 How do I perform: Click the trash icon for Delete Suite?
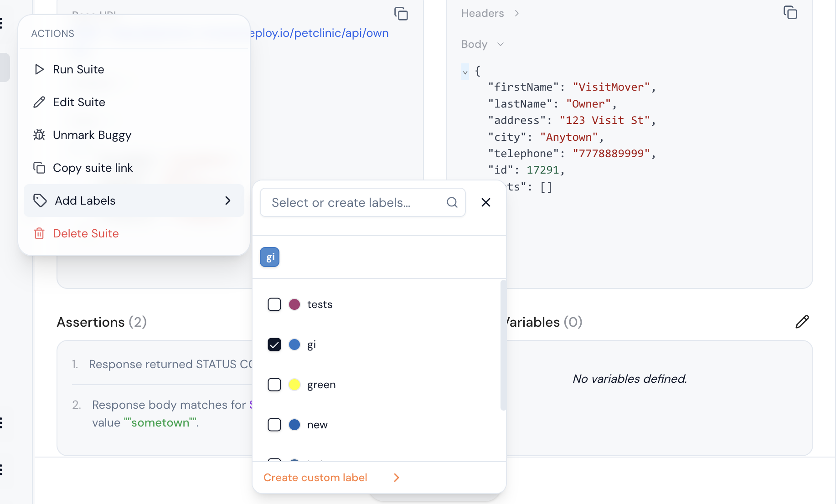[x=39, y=233]
